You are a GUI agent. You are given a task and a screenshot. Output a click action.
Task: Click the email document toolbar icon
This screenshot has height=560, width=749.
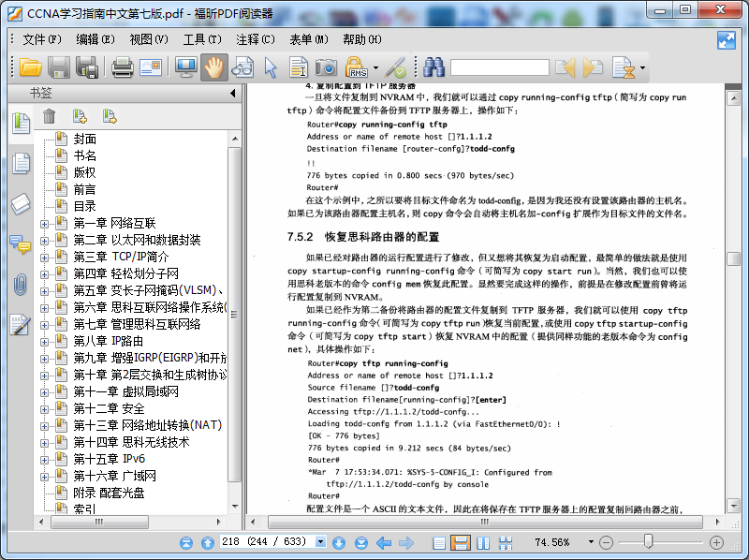click(x=151, y=67)
